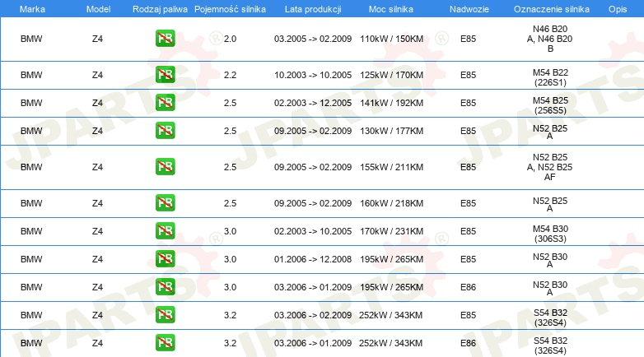Click the N52 B25 A, N52 B25 AF engine code

click(550, 167)
